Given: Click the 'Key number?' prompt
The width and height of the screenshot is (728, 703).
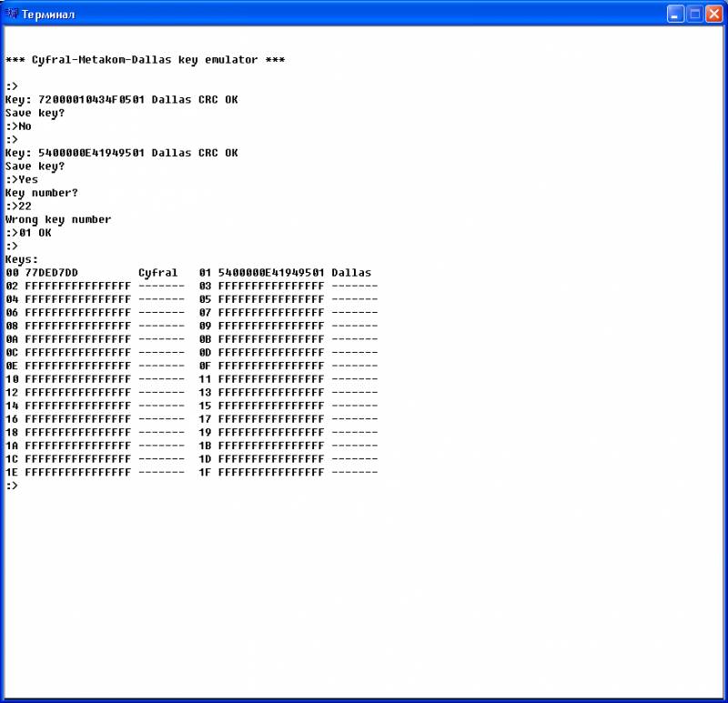Looking at the screenshot, I should [41, 193].
